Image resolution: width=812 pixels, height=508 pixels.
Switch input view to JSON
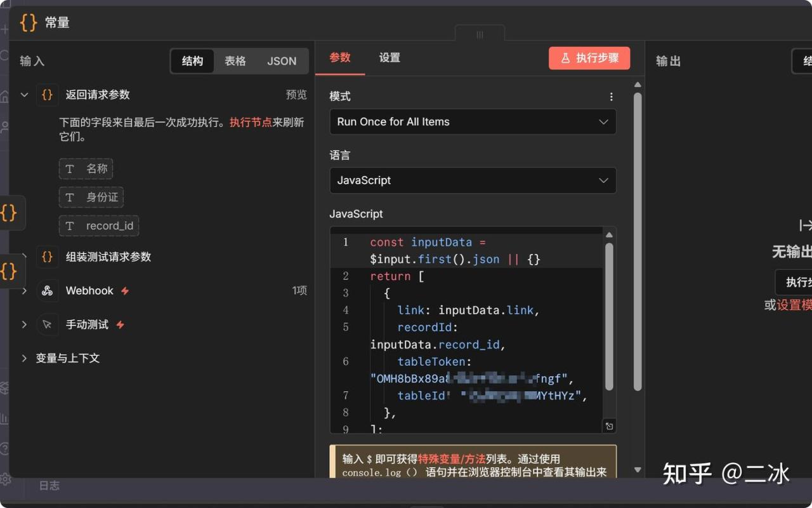(282, 61)
